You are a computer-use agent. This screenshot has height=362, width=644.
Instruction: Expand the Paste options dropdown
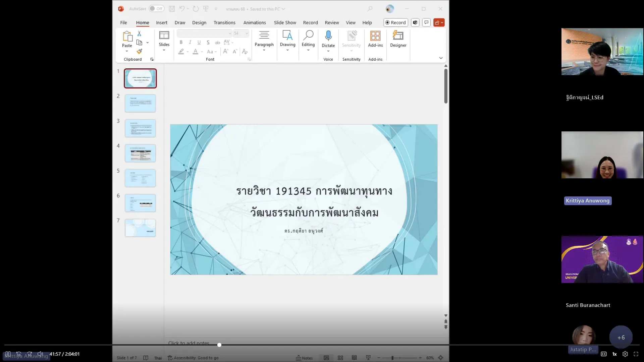[x=127, y=51]
